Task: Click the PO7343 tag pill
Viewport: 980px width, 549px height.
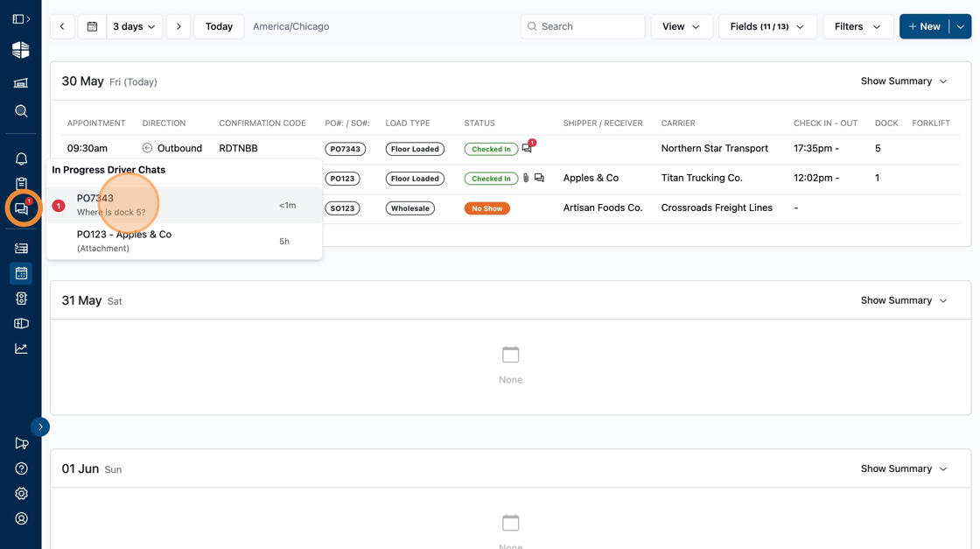Action: 345,149
